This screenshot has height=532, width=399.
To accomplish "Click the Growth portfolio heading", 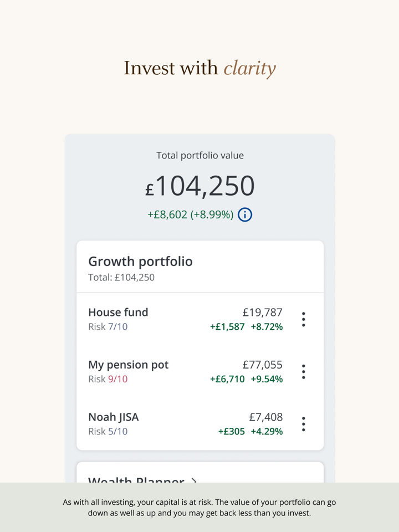I will tap(140, 262).
